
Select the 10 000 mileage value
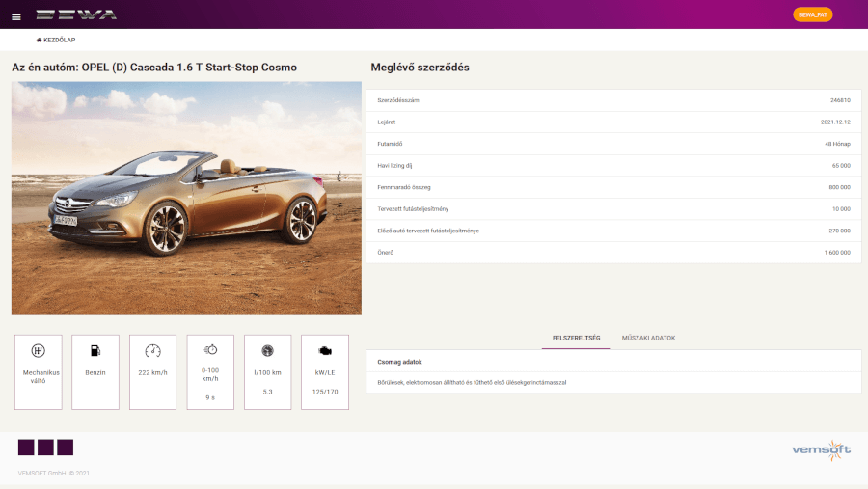pyautogui.click(x=841, y=208)
